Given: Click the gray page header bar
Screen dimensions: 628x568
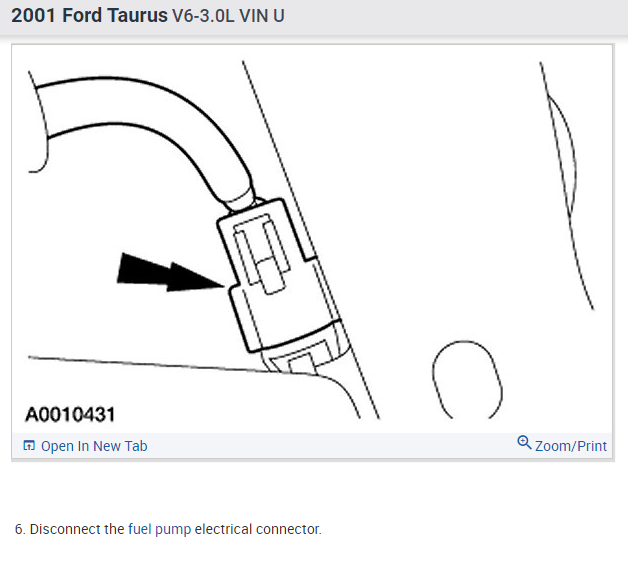Looking at the screenshot, I should click(x=314, y=17).
